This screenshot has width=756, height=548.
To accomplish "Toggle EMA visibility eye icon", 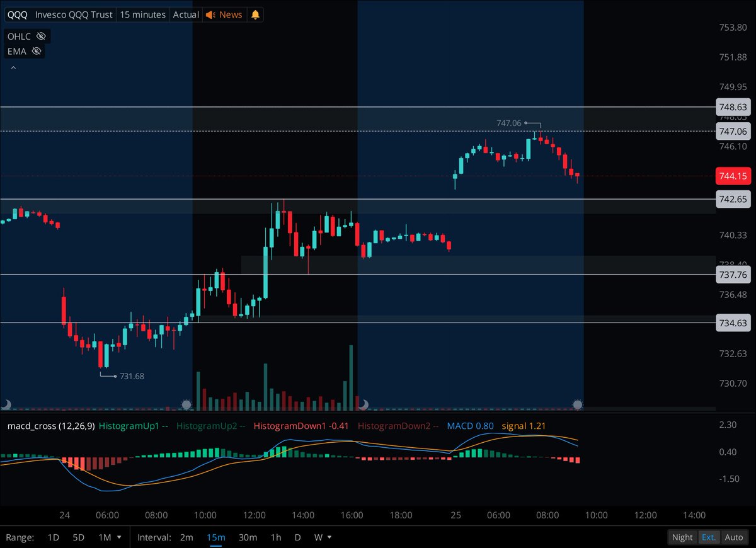I will [x=37, y=51].
